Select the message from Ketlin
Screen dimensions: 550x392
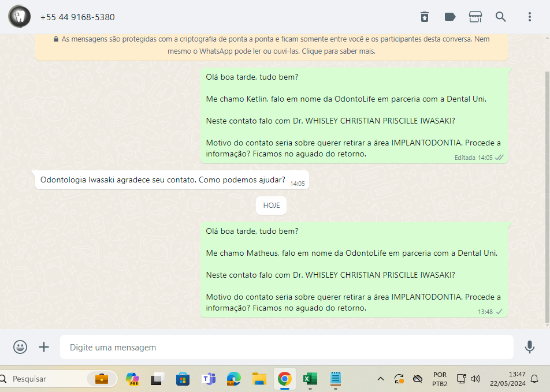354,115
